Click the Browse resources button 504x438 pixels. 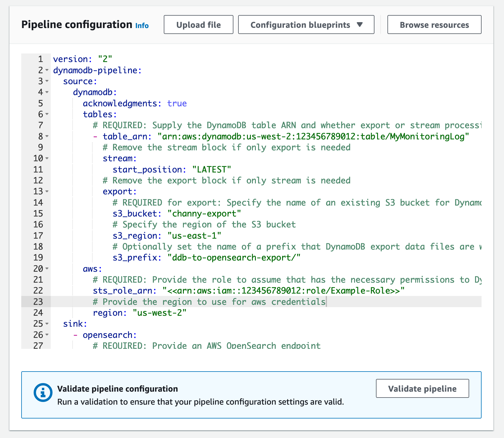tap(434, 25)
